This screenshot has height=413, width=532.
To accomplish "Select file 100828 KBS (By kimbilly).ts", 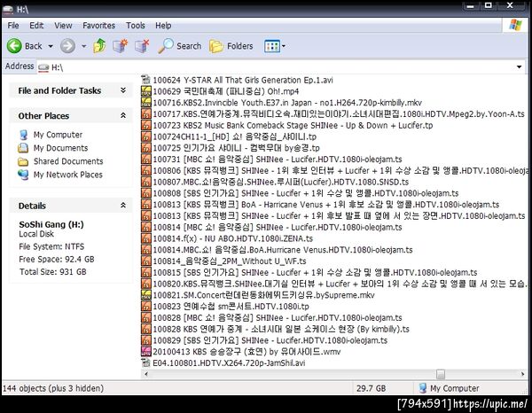I will pos(281,329).
